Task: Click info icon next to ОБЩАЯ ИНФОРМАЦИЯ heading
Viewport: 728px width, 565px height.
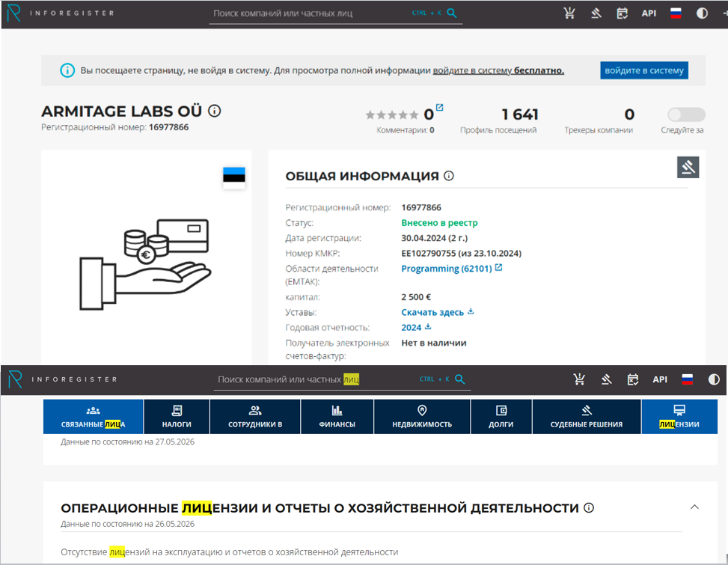Action: tap(448, 176)
